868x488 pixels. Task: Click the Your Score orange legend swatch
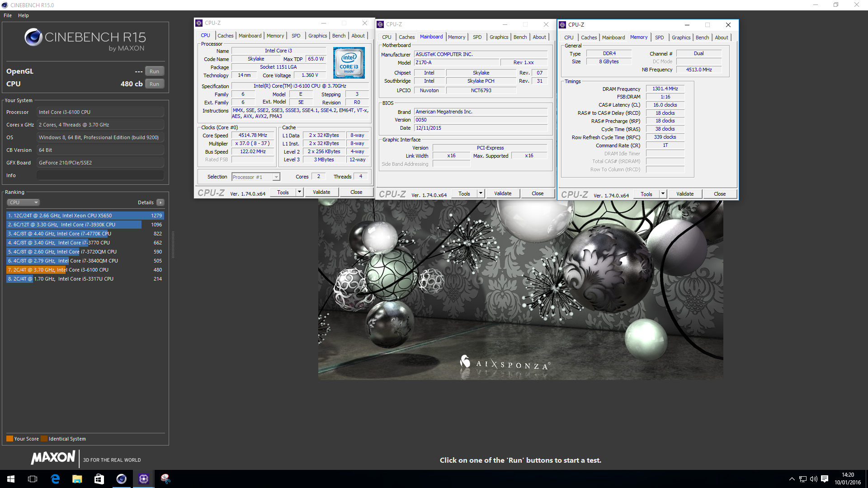pyautogui.click(x=9, y=438)
